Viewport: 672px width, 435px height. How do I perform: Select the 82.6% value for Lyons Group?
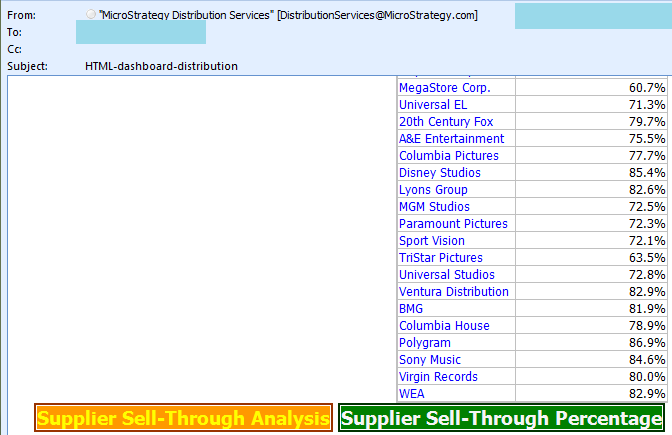tap(647, 190)
